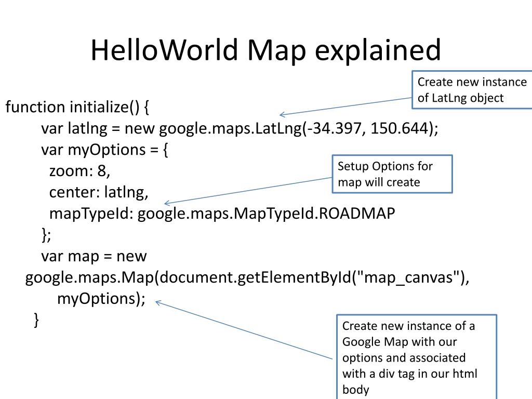Click the 'Create new instance of LatLng object' callout text
The image size is (532, 399).
click(472, 90)
